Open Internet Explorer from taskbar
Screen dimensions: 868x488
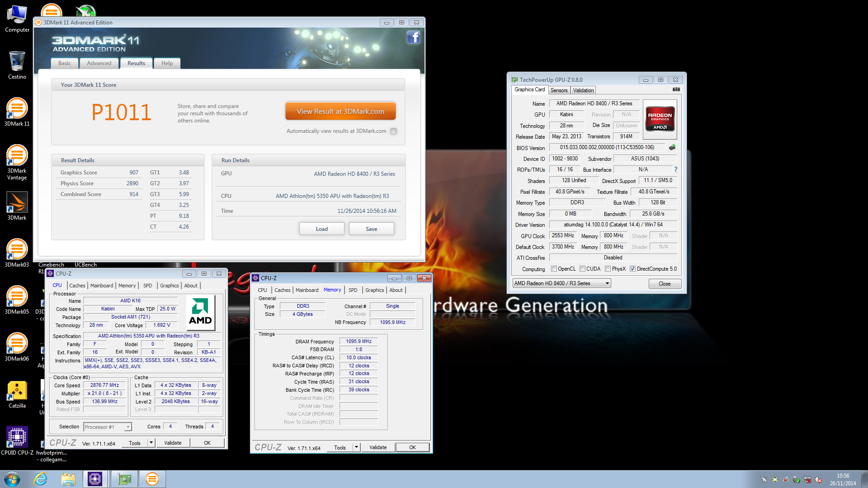(x=41, y=479)
